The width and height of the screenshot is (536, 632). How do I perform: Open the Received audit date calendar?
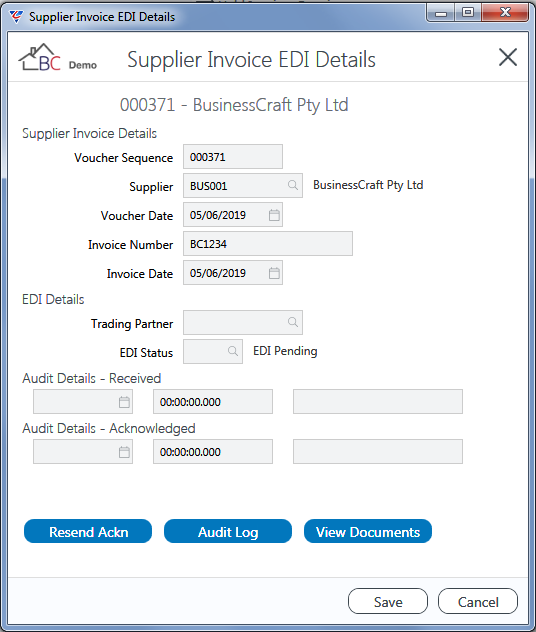click(x=124, y=401)
